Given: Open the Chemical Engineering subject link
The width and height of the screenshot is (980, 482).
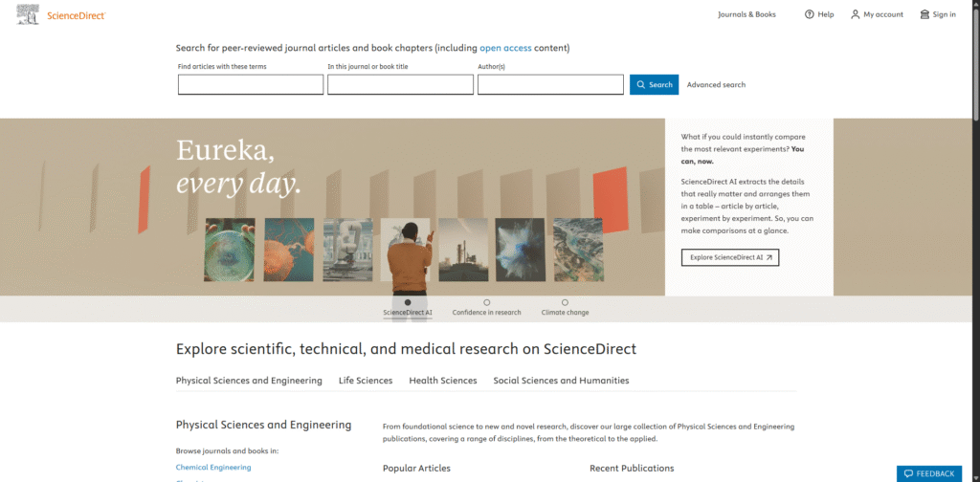Looking at the screenshot, I should pyautogui.click(x=213, y=468).
